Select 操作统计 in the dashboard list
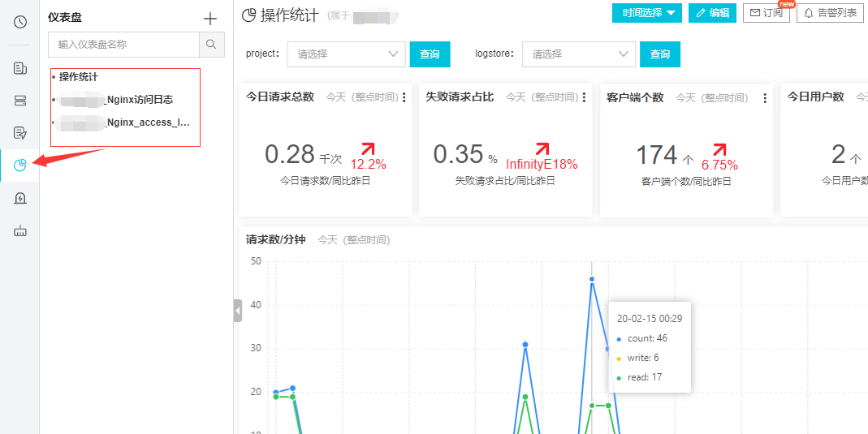Viewport: 868px width, 434px height. [x=78, y=77]
